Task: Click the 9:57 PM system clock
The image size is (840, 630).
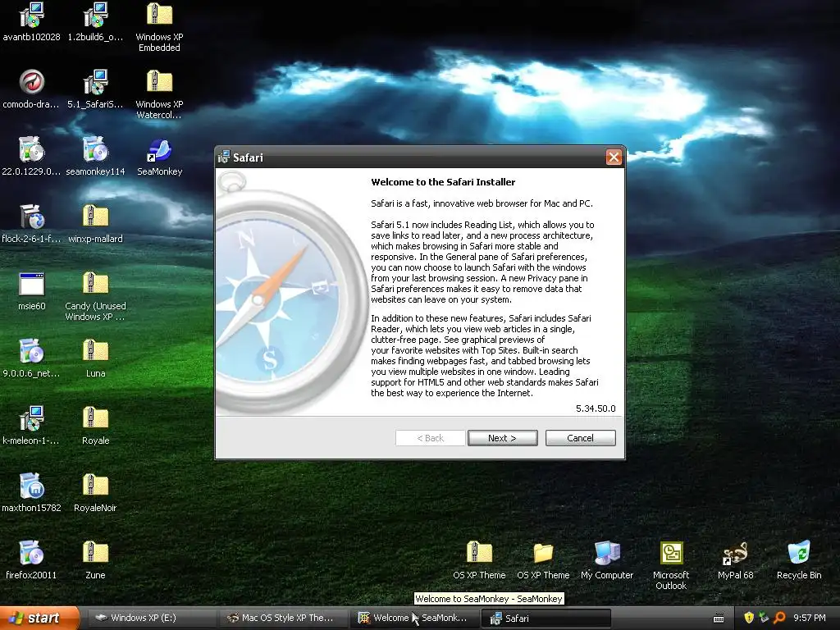Action: pos(810,618)
